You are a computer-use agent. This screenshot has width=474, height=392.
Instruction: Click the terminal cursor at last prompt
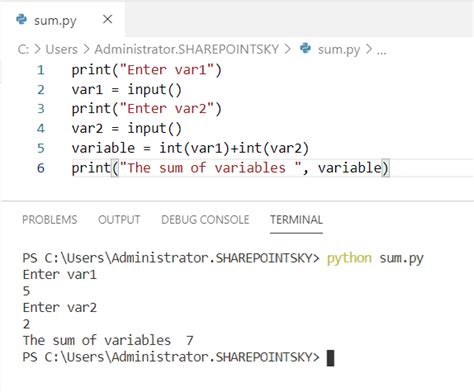click(330, 358)
